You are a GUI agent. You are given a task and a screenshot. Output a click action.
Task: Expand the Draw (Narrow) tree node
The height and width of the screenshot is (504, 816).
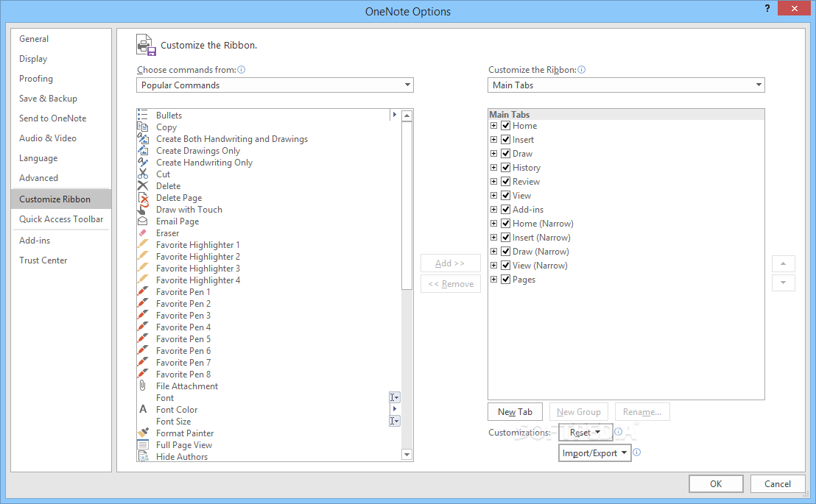coord(494,251)
